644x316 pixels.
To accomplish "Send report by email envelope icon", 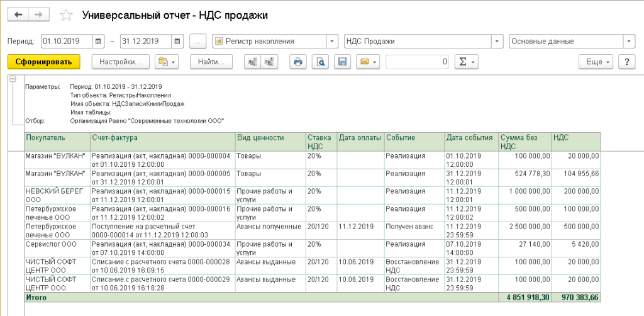I will 367,62.
